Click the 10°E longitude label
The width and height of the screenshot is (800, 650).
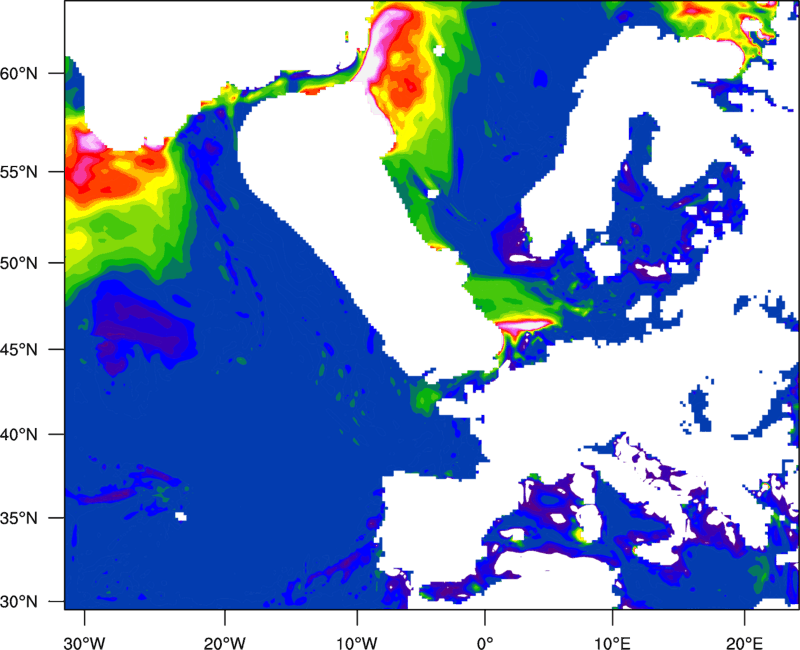[x=612, y=643]
